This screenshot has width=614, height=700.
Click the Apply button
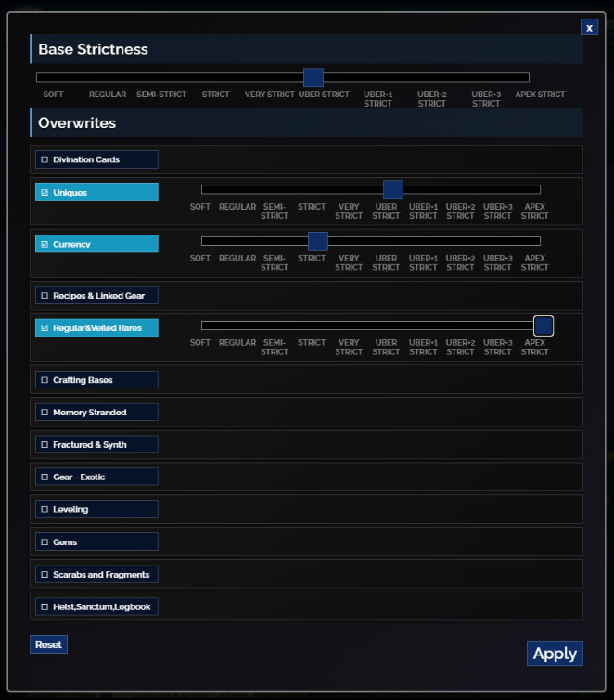pyautogui.click(x=555, y=653)
